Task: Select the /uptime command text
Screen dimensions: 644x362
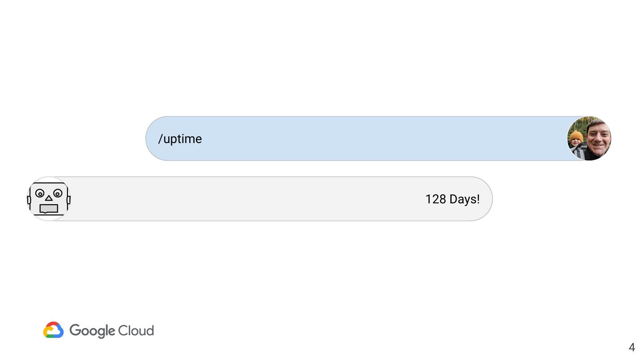Action: [180, 139]
